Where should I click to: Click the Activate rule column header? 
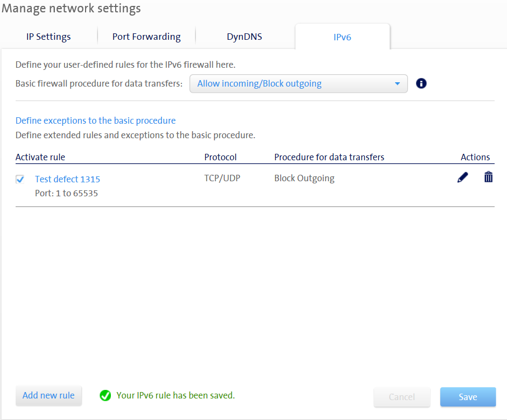coord(40,157)
